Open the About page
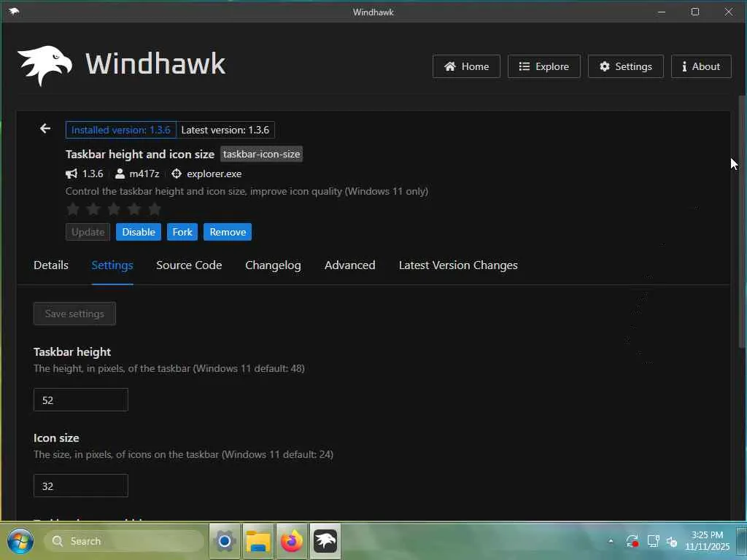 click(x=701, y=66)
